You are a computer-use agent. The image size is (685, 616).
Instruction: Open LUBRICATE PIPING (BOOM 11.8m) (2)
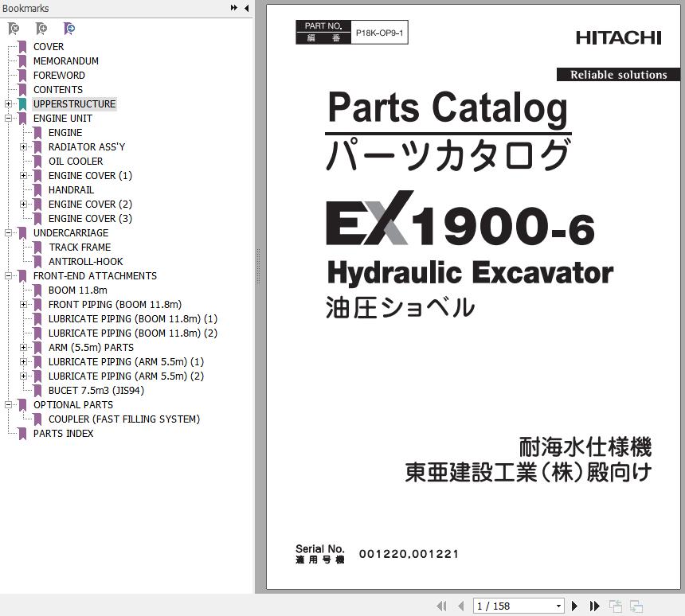click(x=133, y=333)
